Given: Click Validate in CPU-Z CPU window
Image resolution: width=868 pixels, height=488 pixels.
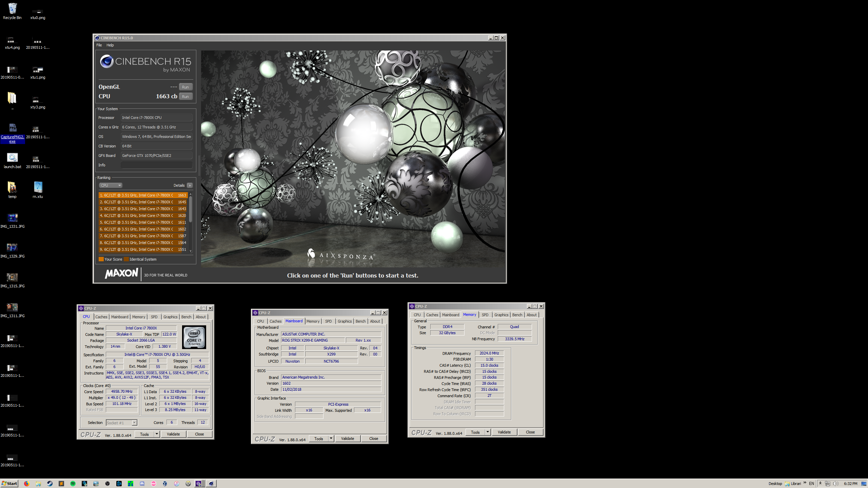Looking at the screenshot, I should click(x=173, y=434).
